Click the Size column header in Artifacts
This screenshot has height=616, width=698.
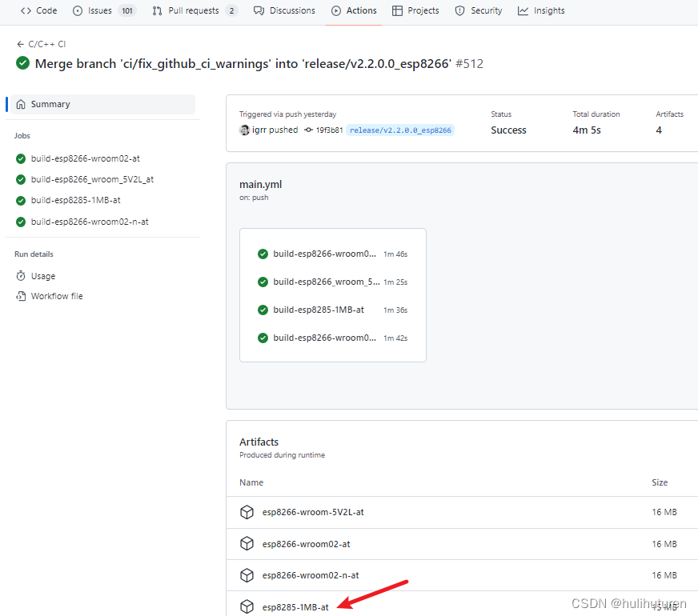(x=660, y=482)
